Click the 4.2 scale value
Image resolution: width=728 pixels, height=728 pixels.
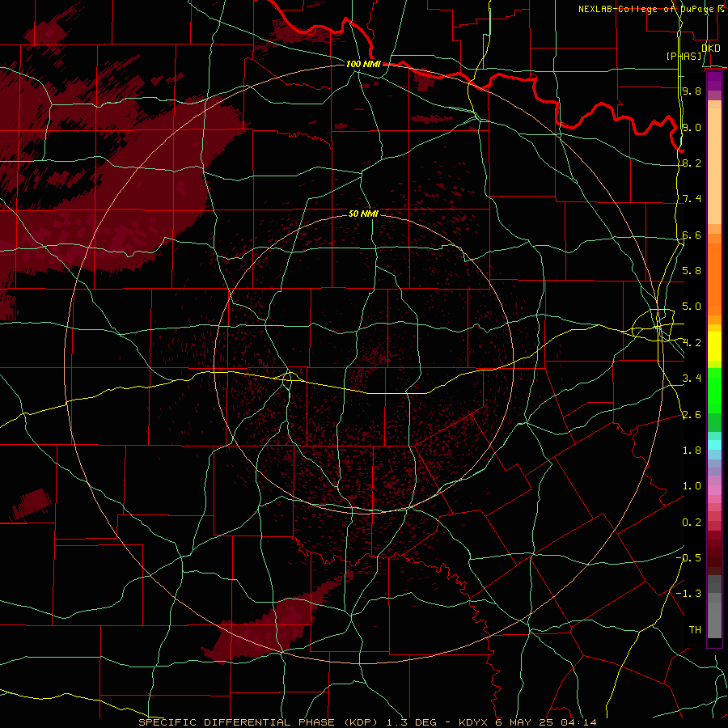(x=692, y=343)
